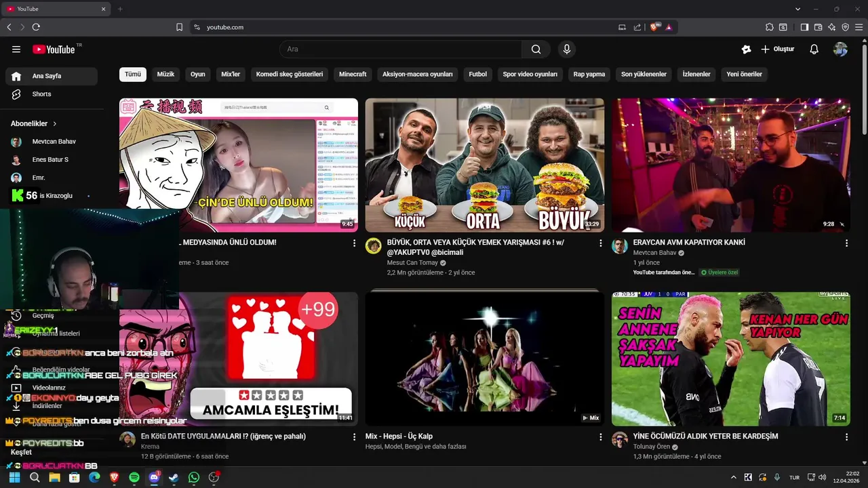Image resolution: width=868 pixels, height=488 pixels.
Task: Select the Spor video oyunları chip
Action: 530,74
